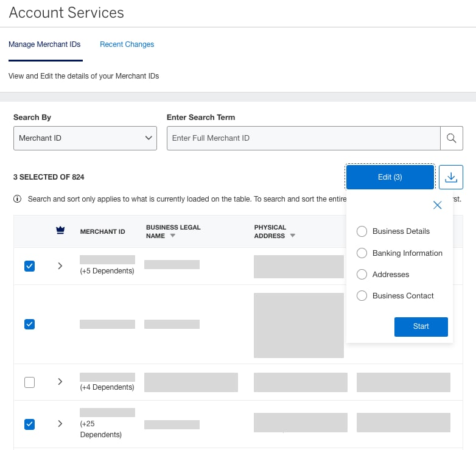This screenshot has height=450, width=476.
Task: Sort by Physical Address arrow
Action: tap(293, 236)
